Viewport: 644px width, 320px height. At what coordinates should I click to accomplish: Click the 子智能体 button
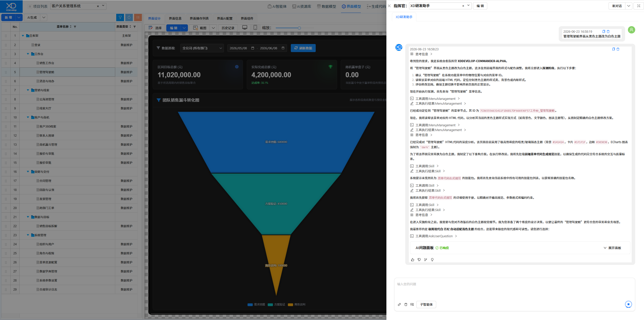click(426, 304)
